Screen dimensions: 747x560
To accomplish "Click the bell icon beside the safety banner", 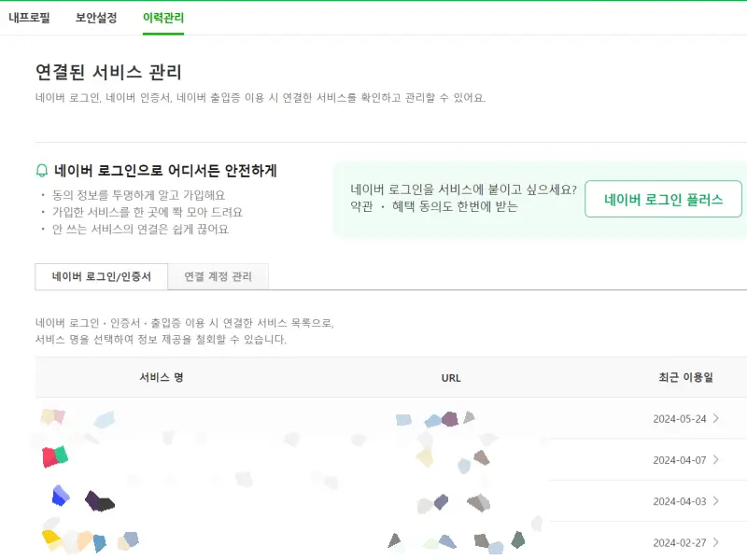I will 38,173.
